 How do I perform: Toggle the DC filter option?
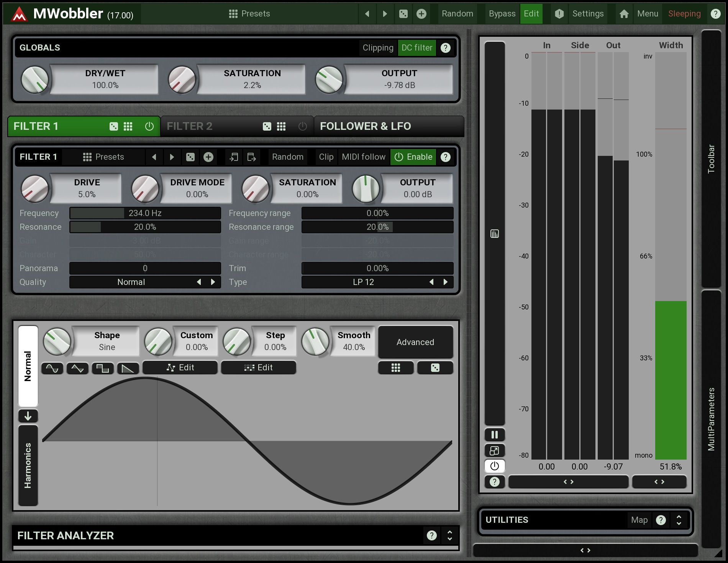point(416,48)
